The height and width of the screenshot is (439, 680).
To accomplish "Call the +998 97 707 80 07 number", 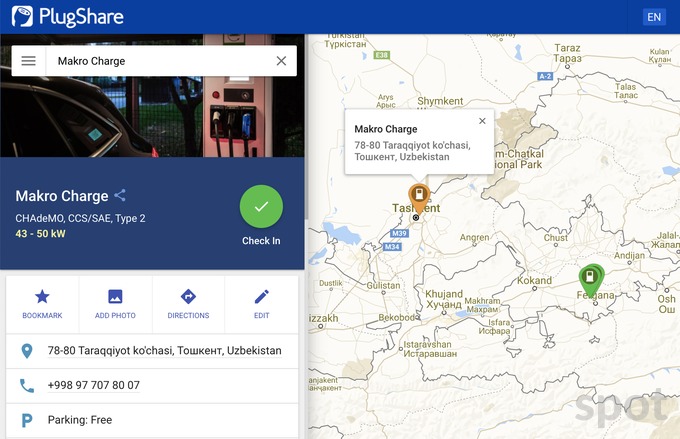I will pos(93,385).
